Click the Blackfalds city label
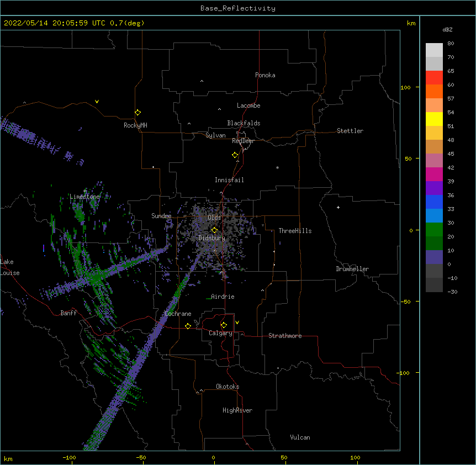 tap(244, 123)
